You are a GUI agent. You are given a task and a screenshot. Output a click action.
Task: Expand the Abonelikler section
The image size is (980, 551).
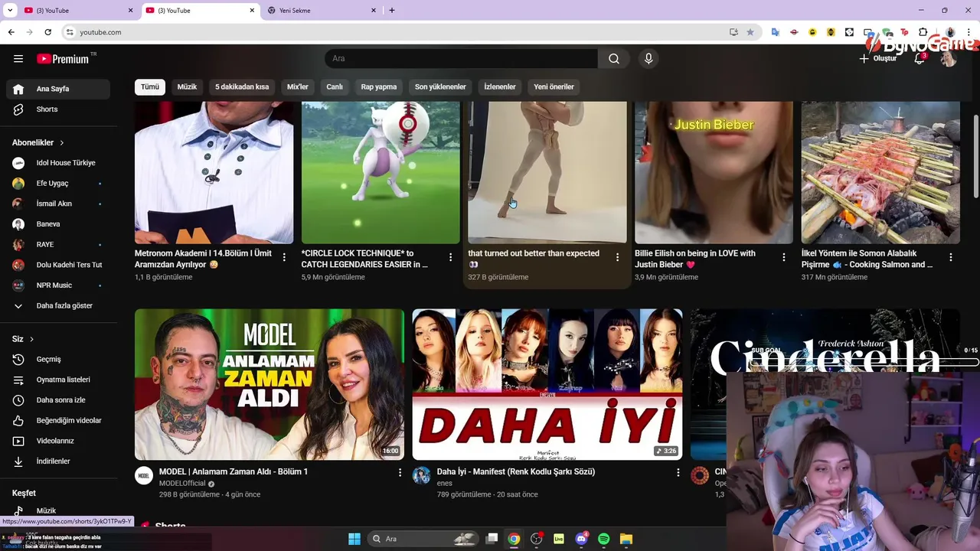pyautogui.click(x=38, y=142)
